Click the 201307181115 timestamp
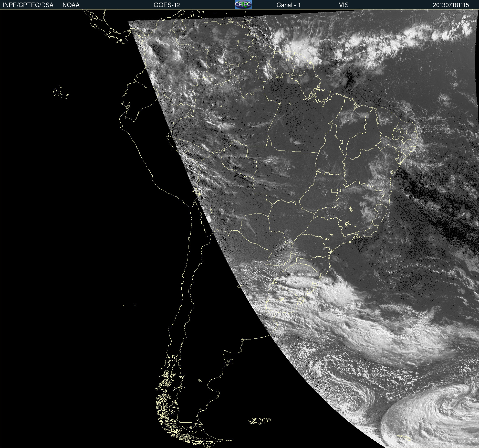Image resolution: width=479 pixels, height=448 pixels. pyautogui.click(x=451, y=5)
